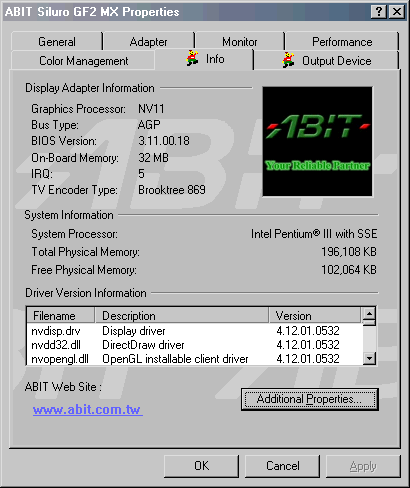The height and width of the screenshot is (488, 410).
Task: Click the mascot icon on Output Device tab
Action: click(x=288, y=60)
